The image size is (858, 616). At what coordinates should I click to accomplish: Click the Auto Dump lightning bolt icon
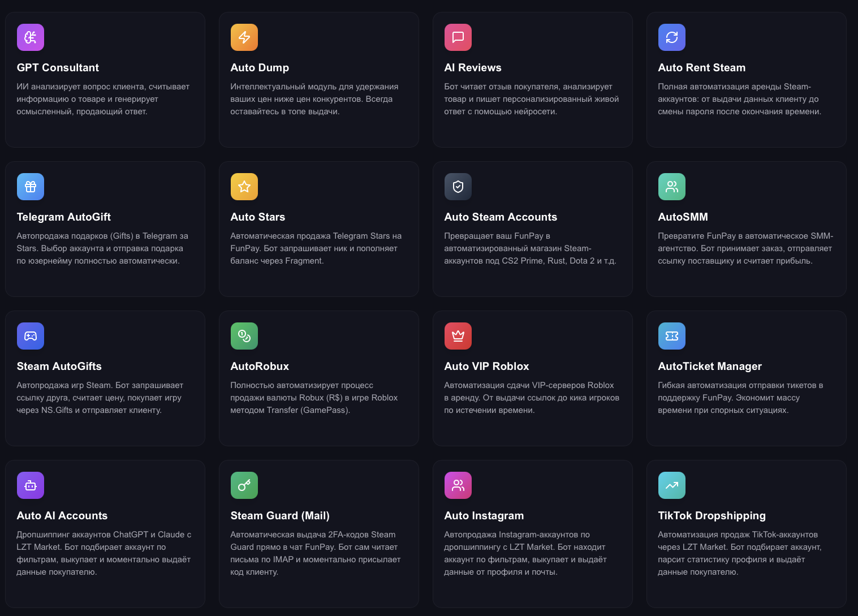coord(244,37)
